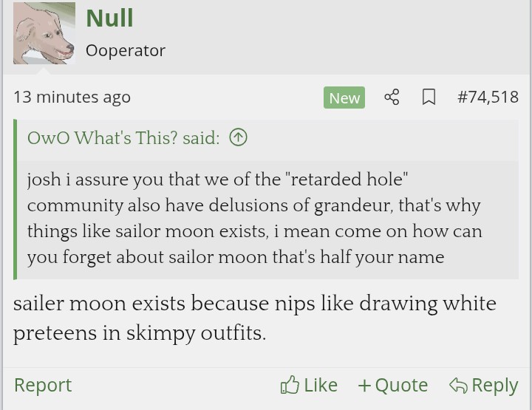Screen dimensions: 532x410
Task: Click the up-arrow icon beside quoted username
Action: pos(238,137)
